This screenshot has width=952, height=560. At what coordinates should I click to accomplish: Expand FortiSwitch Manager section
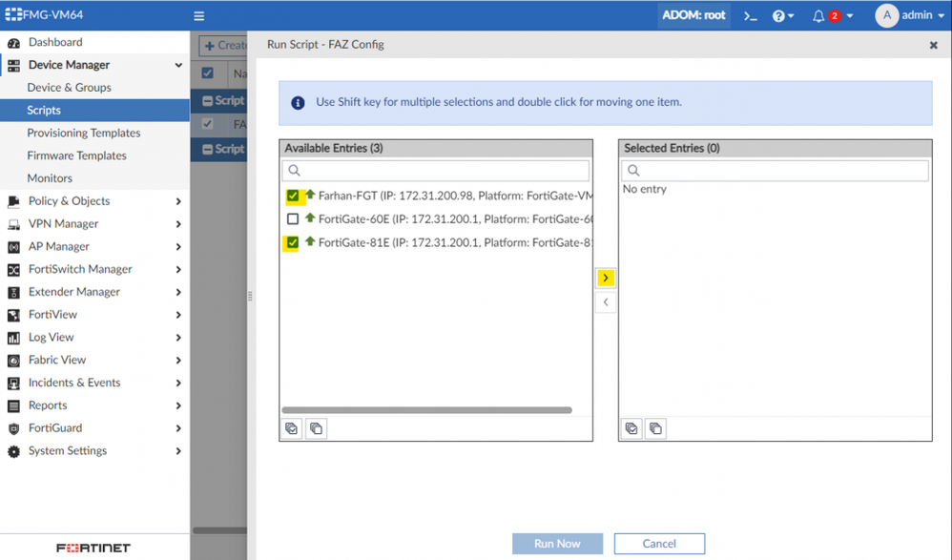pyautogui.click(x=178, y=269)
